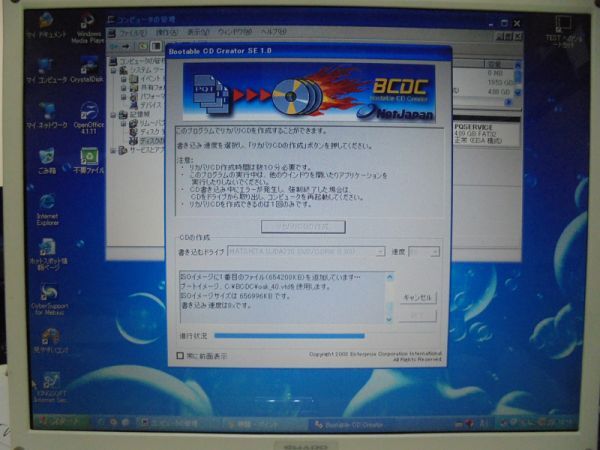Open the My Computer desktop icon
The width and height of the screenshot is (600, 450).
click(46, 71)
